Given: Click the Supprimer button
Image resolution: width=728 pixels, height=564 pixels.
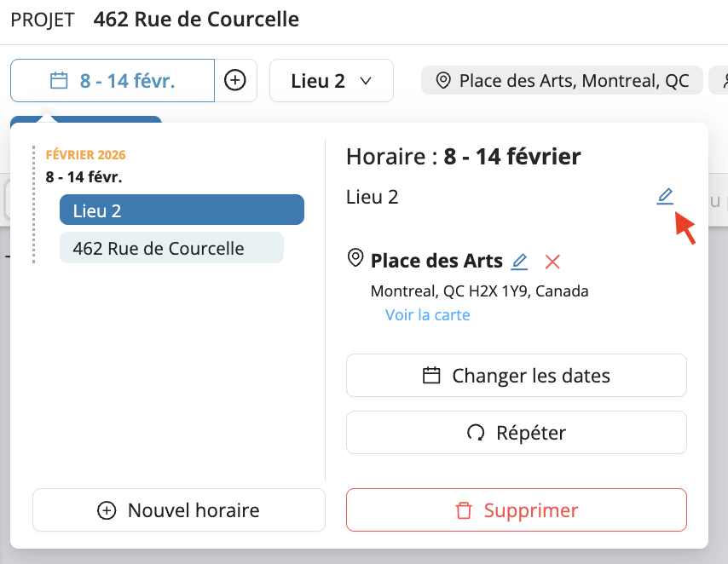Looking at the screenshot, I should [x=517, y=510].
